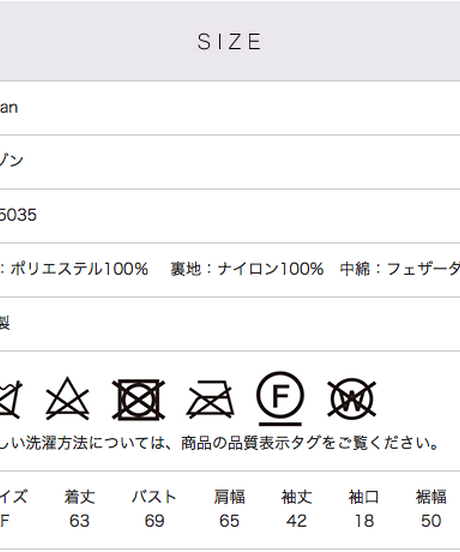Viewport: 460px width, 552px height.
Task: Click the do-not-wash crossed tub icon
Action: point(10,400)
